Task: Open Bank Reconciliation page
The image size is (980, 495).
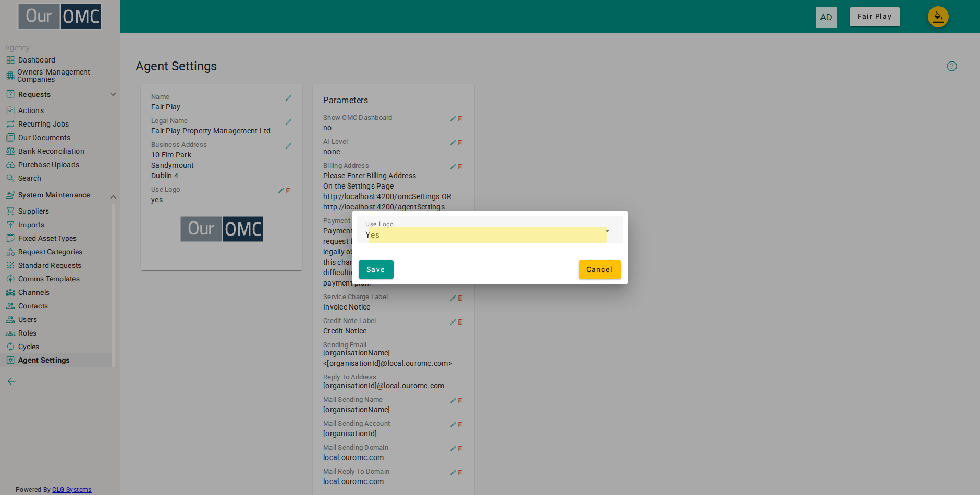Action: pyautogui.click(x=51, y=151)
